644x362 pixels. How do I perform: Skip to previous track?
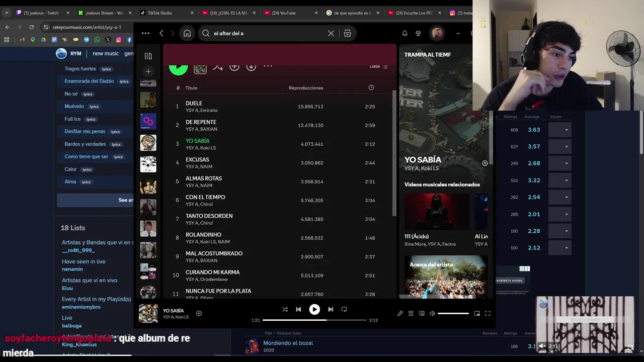(298, 309)
